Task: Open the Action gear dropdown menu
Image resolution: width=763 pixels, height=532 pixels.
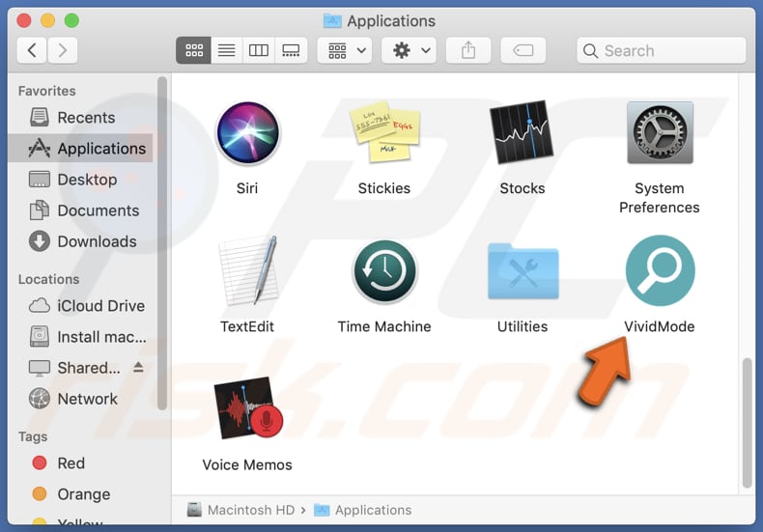Action: [409, 50]
